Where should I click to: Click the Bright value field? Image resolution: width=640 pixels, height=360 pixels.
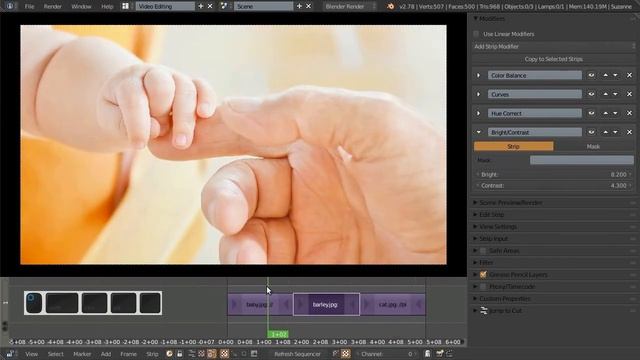point(554,174)
